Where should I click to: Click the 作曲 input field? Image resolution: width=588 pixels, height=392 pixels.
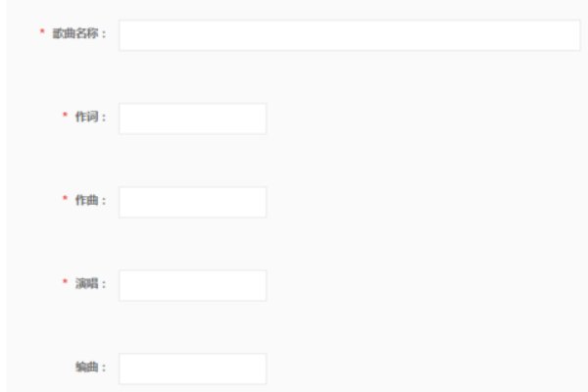coord(192,202)
